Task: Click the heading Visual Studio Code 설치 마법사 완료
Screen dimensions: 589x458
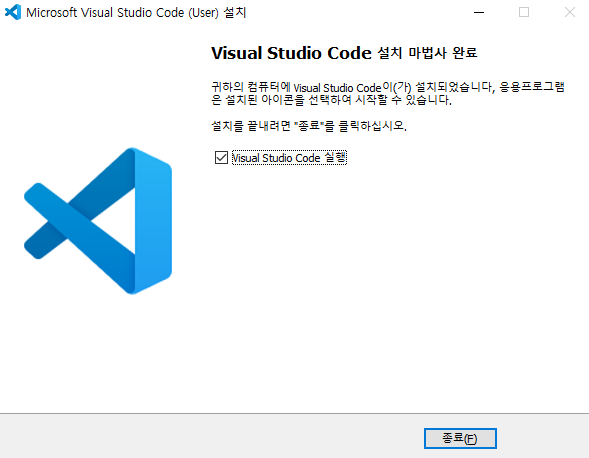Action: point(344,53)
